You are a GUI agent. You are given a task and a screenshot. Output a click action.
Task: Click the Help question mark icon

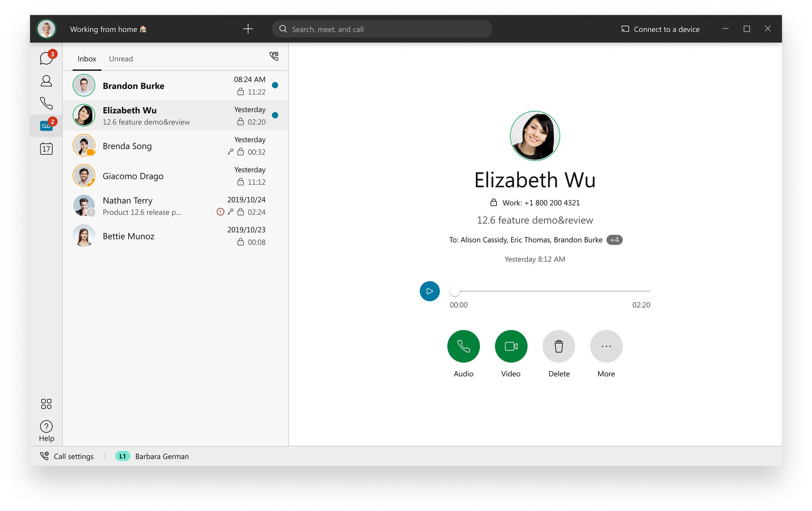tap(46, 427)
